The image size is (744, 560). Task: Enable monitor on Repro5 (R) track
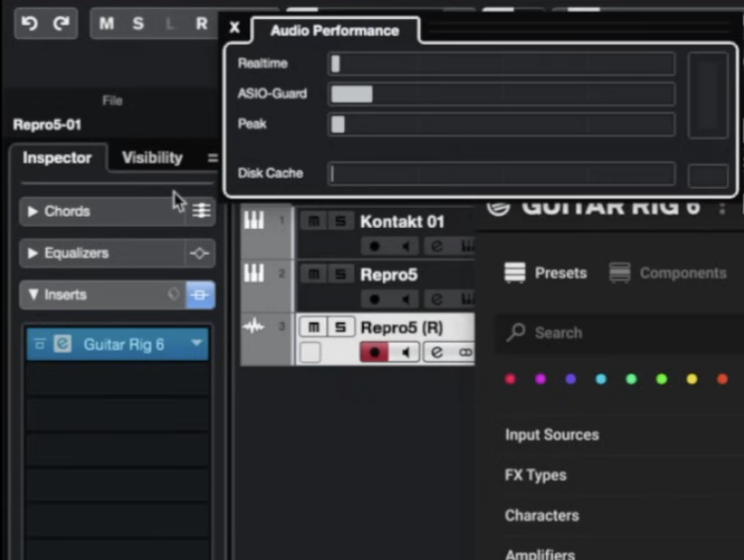[x=404, y=352]
